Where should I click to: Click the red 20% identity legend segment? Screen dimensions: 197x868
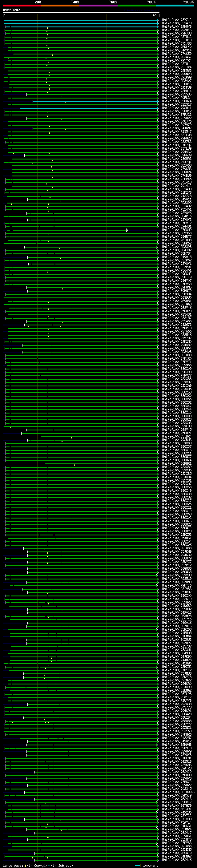(x=22, y=6)
